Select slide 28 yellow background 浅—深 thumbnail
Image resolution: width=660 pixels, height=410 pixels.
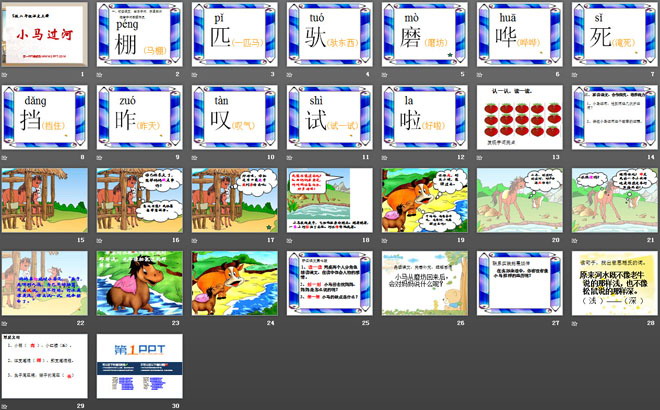click(615, 283)
